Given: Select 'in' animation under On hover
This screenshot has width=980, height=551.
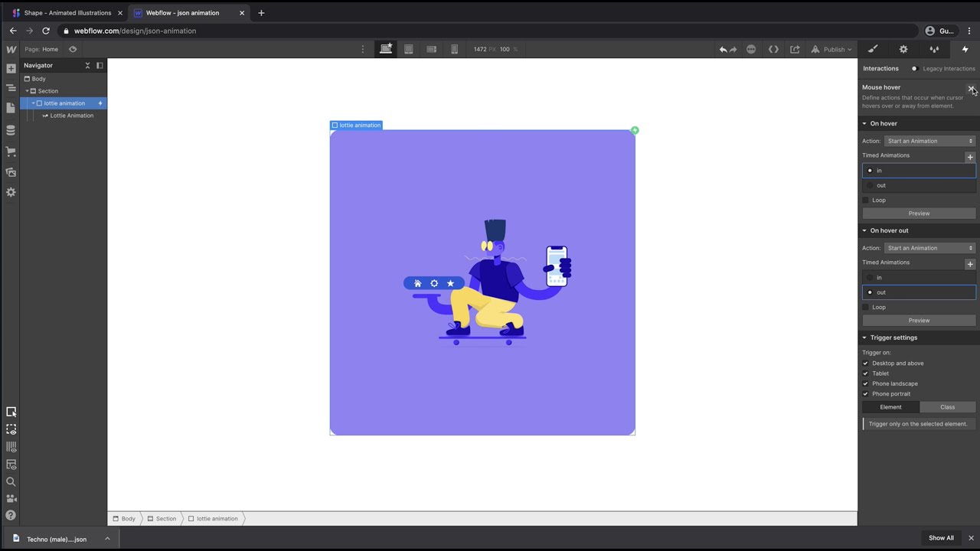Looking at the screenshot, I should pyautogui.click(x=919, y=171).
